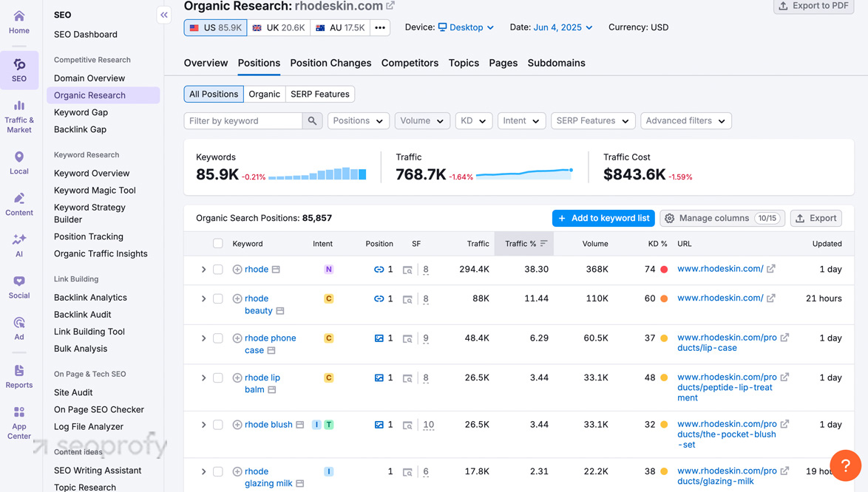Image resolution: width=868 pixels, height=492 pixels.
Task: Select the Organic positions filter
Action: point(264,94)
